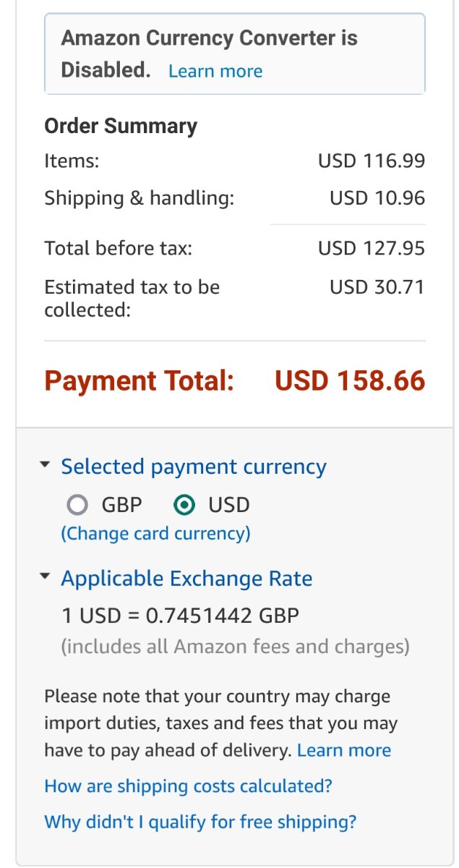
Task: Click the Applicable Exchange Rate heading
Action: tap(186, 579)
